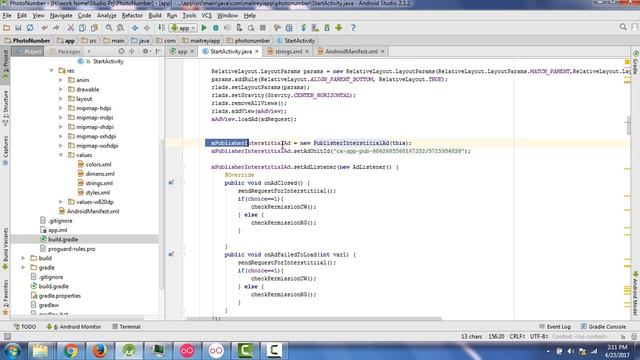
Task: Click the Navigate Forward arrow icon
Action: tap(147, 28)
